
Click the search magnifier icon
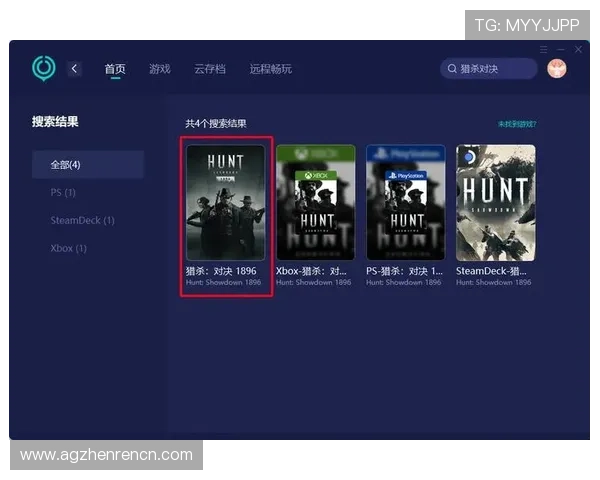click(x=452, y=69)
